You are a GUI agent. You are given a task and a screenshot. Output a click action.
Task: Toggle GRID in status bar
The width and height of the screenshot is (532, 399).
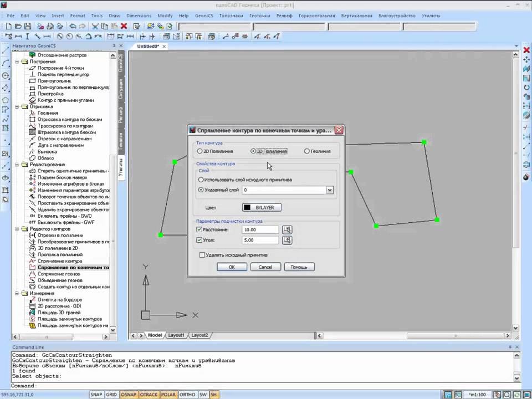111,395
